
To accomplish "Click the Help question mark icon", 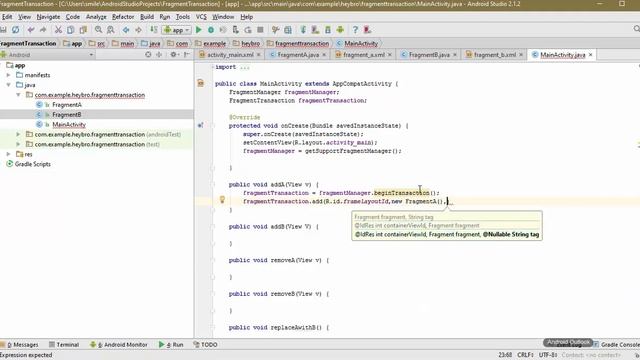I will pyautogui.click(x=355, y=30).
